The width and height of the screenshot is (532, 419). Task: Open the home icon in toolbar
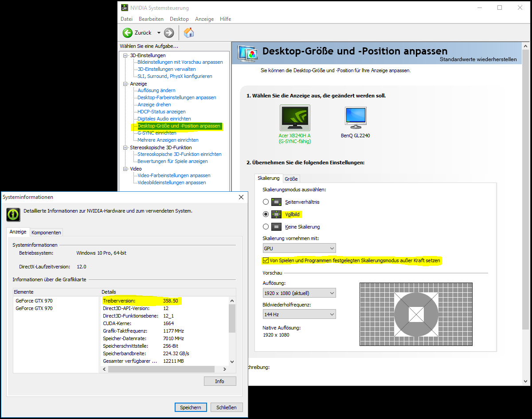189,33
